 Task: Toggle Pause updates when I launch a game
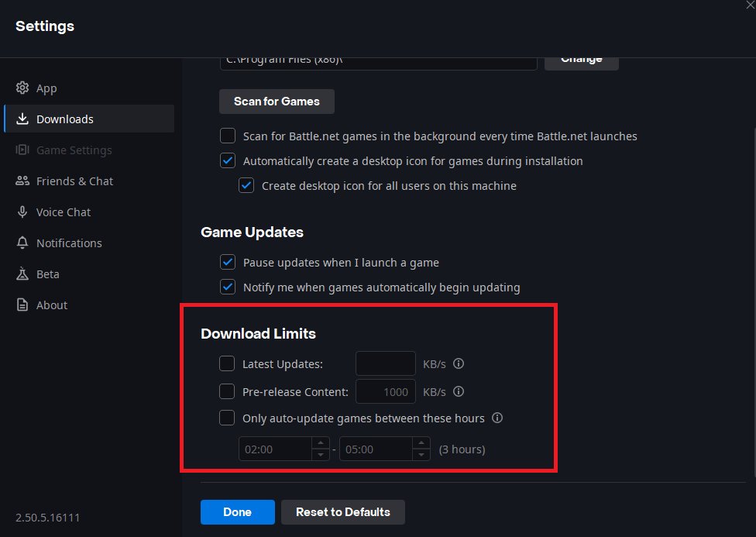(228, 262)
